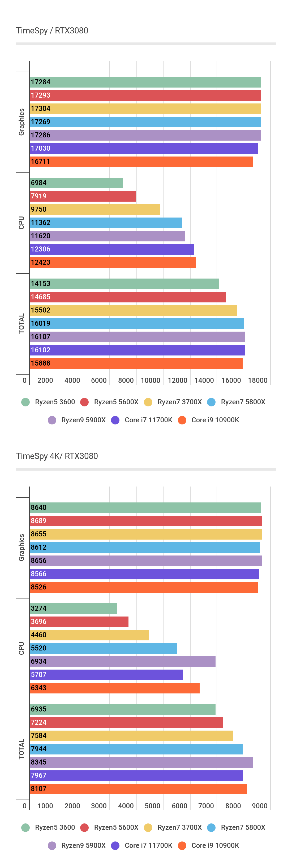
Task: Click the "TimeSpy 4K/ RTX3080" chart title
Action: pyautogui.click(x=57, y=456)
